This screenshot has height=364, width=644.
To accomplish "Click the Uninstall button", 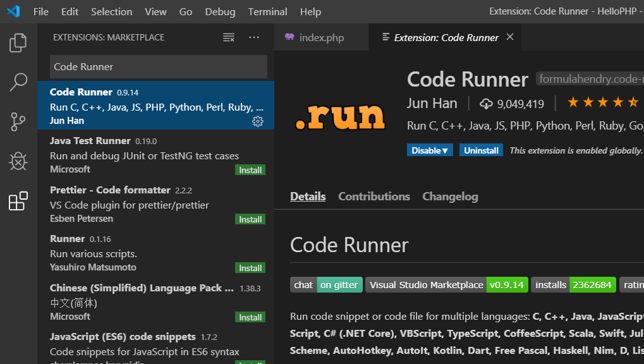I will coord(481,150).
